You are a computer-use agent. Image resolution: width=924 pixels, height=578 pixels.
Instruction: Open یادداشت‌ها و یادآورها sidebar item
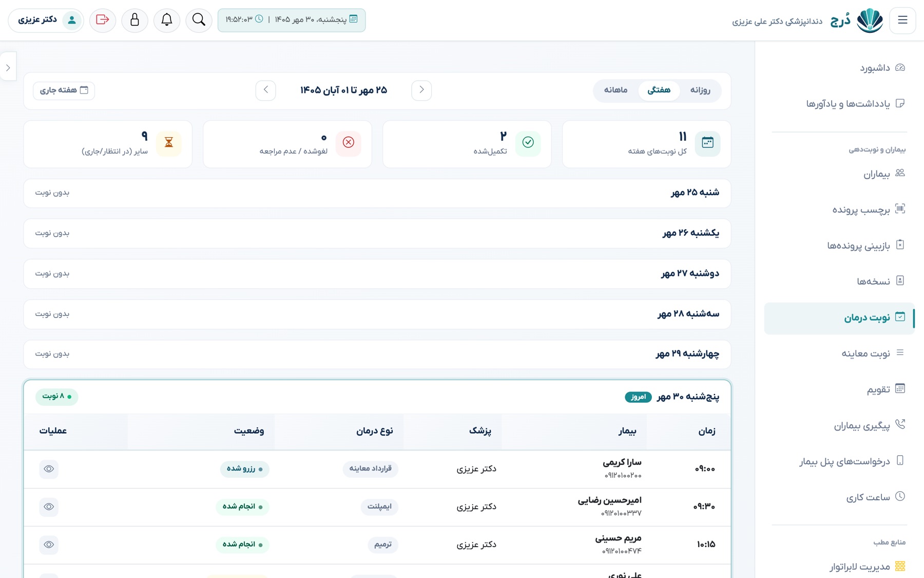pos(839,104)
